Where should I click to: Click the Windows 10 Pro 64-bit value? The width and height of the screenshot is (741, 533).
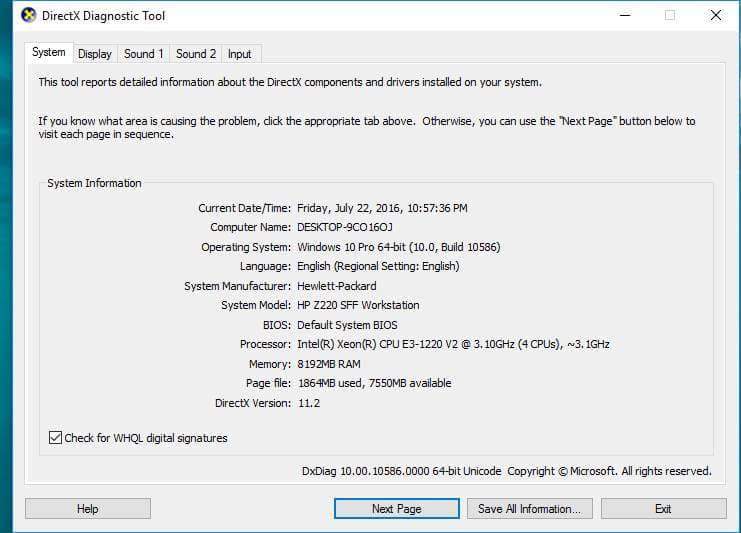398,247
